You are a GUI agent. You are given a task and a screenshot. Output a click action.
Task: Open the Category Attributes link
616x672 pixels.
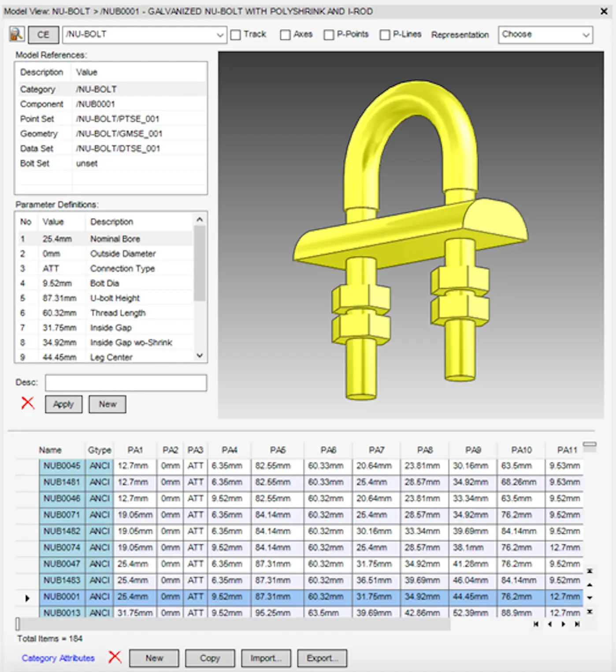(x=58, y=658)
